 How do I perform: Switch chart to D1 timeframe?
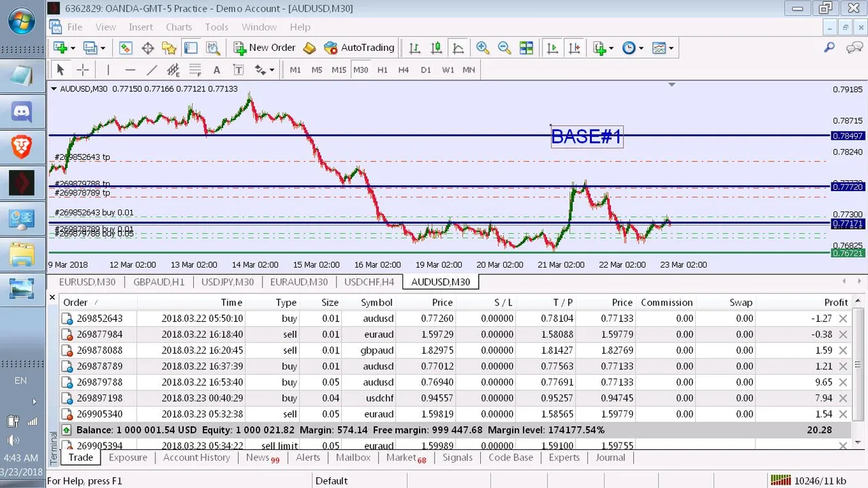point(426,69)
